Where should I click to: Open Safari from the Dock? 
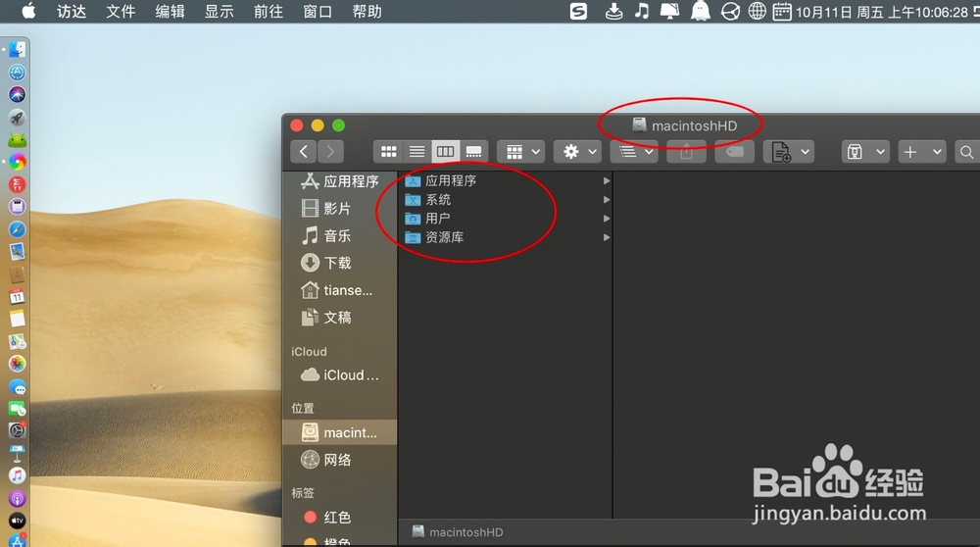click(17, 229)
